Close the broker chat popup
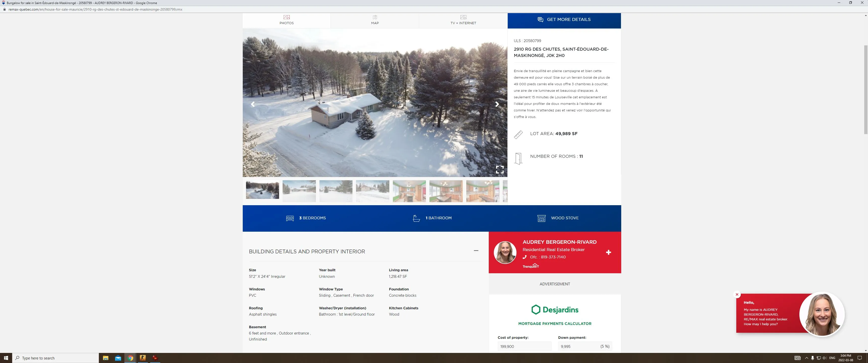The height and width of the screenshot is (363, 868). (x=737, y=294)
